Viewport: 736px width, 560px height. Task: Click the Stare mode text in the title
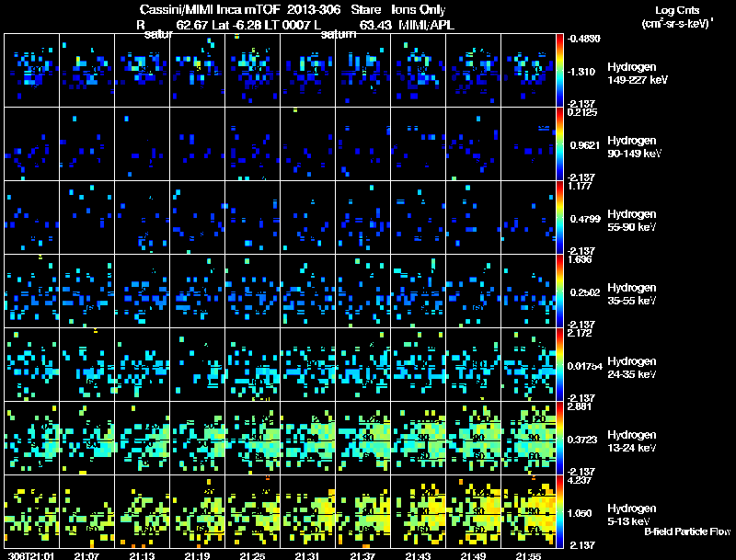(x=365, y=10)
